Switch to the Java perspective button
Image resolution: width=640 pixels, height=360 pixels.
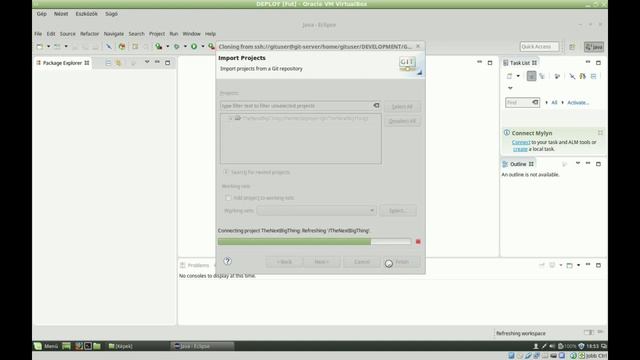click(x=594, y=47)
